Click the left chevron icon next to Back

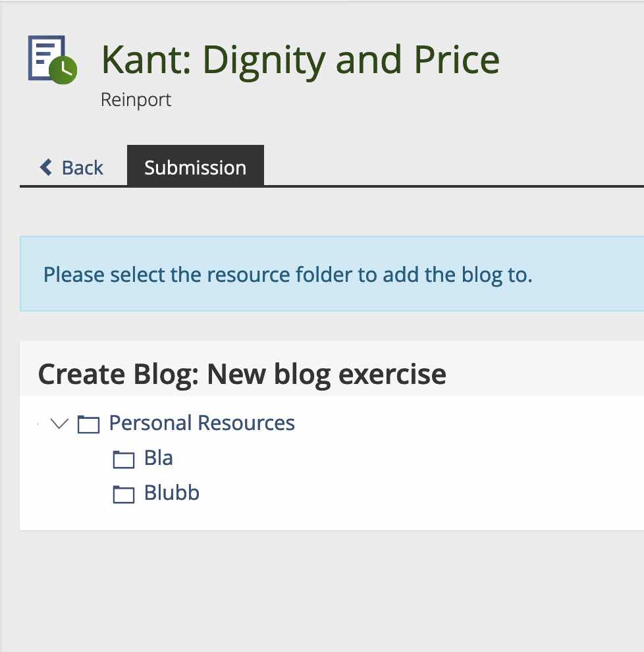pyautogui.click(x=46, y=167)
